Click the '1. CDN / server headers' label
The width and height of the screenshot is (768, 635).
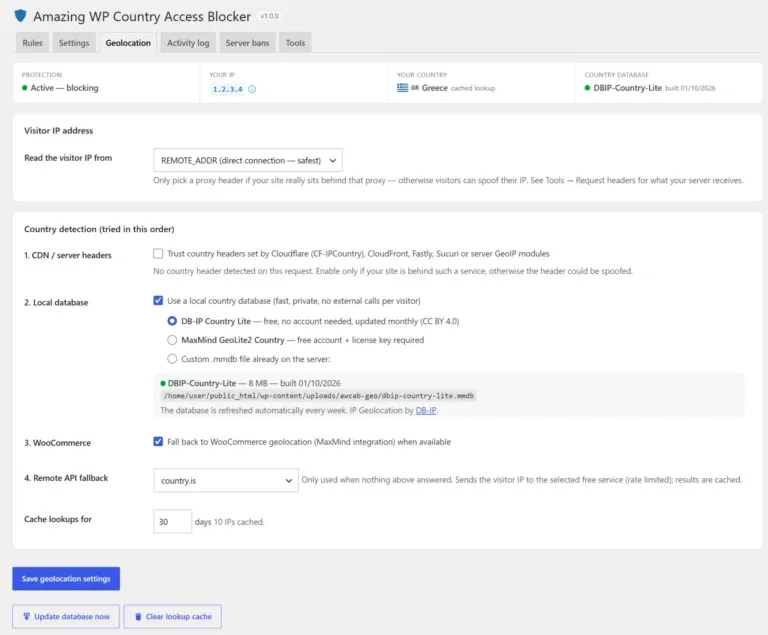pos(68,255)
